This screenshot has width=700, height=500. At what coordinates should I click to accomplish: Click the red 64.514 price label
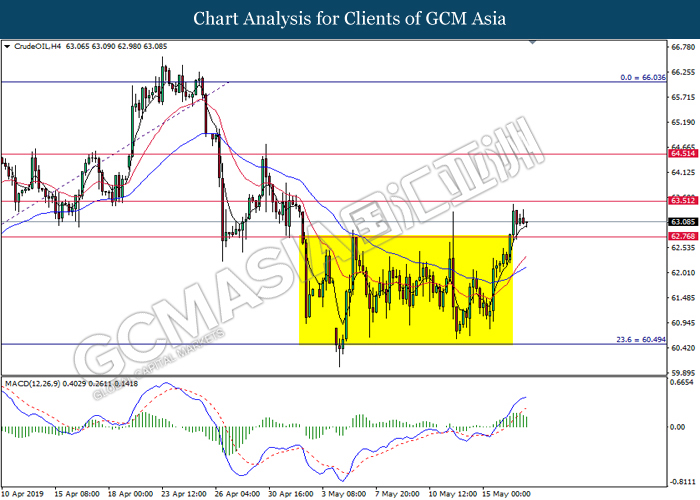tap(683, 154)
